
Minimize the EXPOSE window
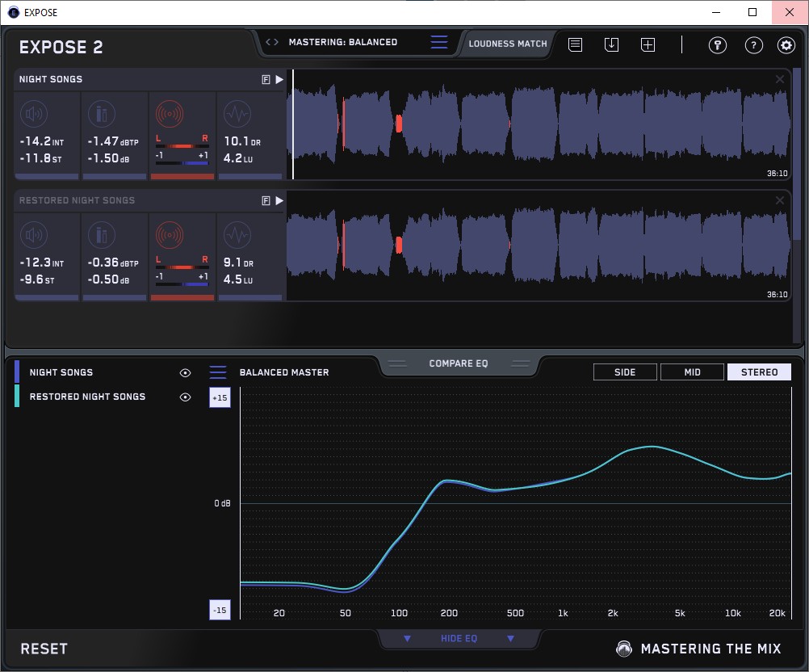pos(715,12)
